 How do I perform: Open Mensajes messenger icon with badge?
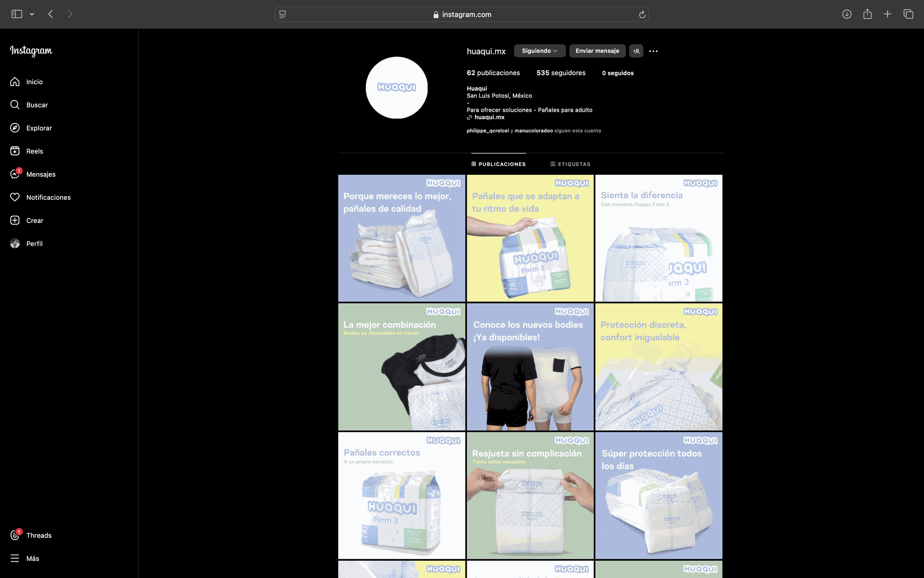click(15, 174)
